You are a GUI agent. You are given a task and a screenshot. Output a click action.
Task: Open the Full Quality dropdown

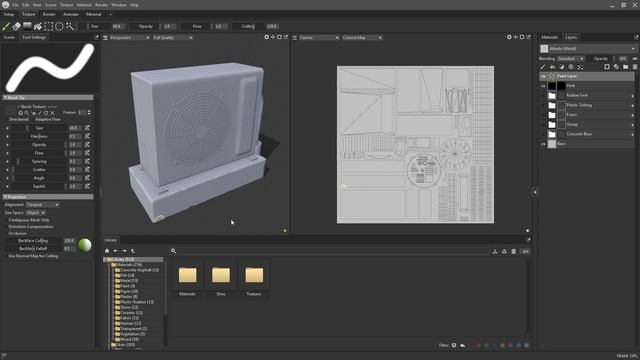tap(173, 38)
